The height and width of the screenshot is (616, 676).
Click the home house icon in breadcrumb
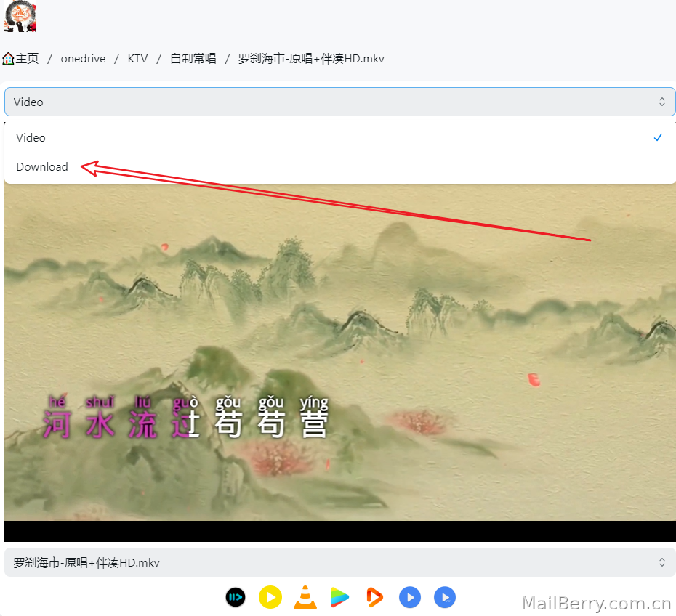pos(8,59)
